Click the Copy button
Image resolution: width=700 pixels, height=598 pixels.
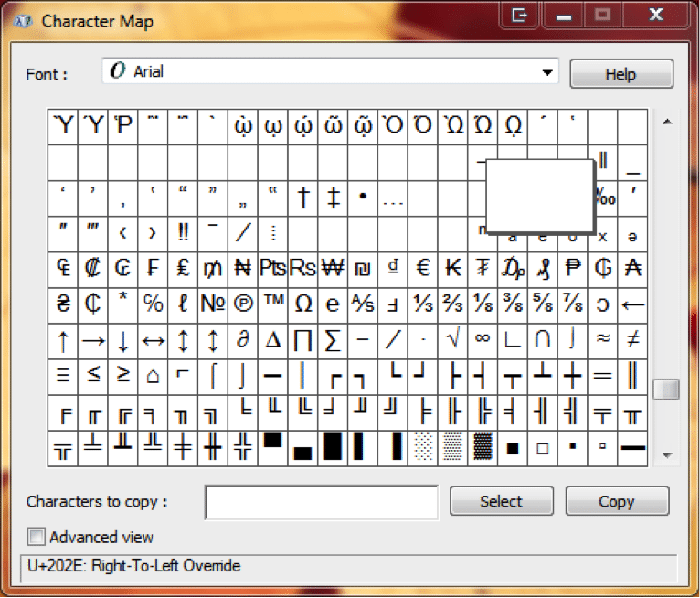[617, 501]
